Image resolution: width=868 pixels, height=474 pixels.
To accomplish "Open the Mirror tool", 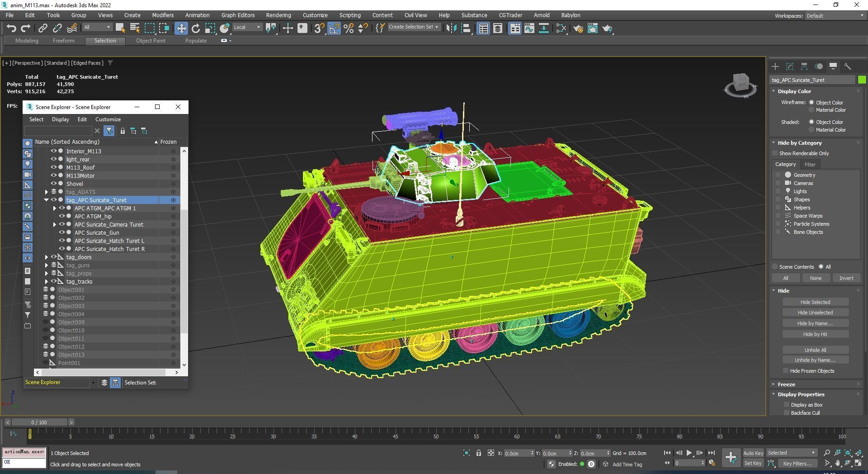I will tap(451, 28).
